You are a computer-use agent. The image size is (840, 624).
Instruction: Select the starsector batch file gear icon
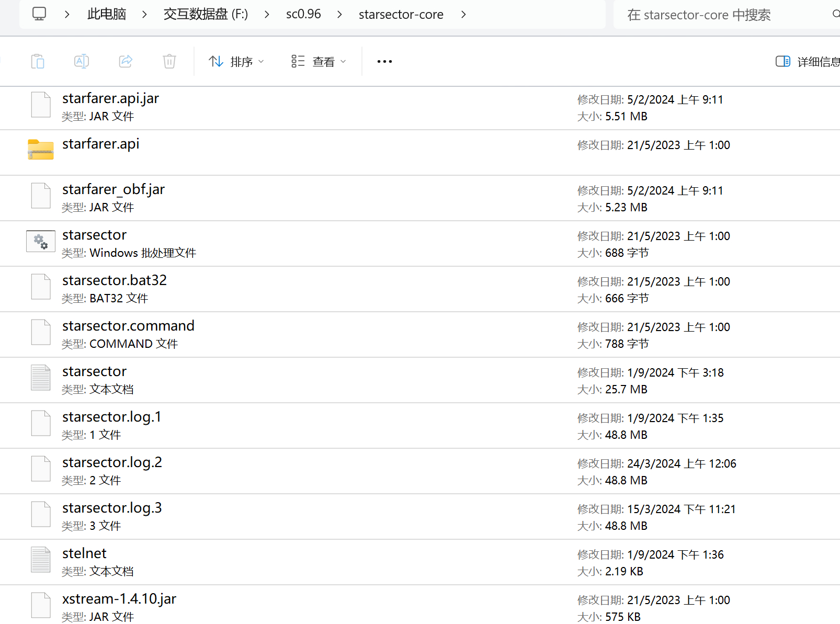click(x=41, y=242)
